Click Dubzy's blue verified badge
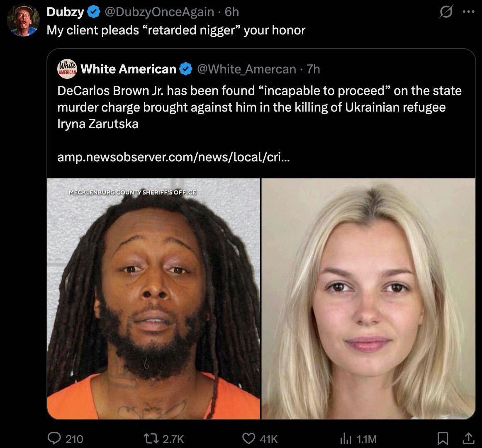 pos(94,12)
